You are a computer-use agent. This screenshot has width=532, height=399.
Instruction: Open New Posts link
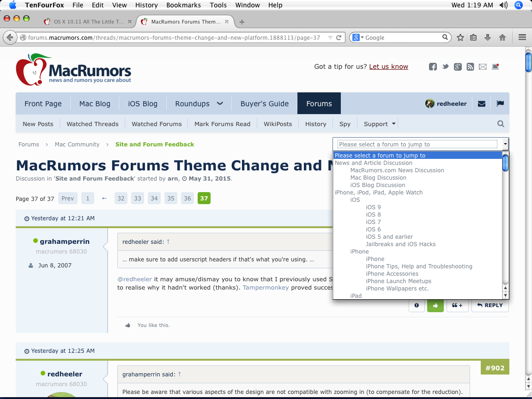pos(38,124)
